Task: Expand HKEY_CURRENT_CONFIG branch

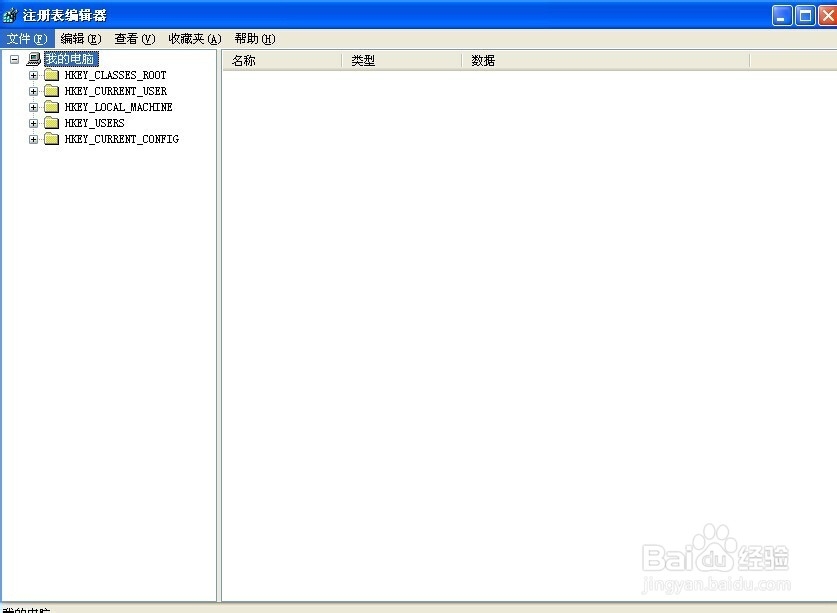Action: pyautogui.click(x=33, y=139)
